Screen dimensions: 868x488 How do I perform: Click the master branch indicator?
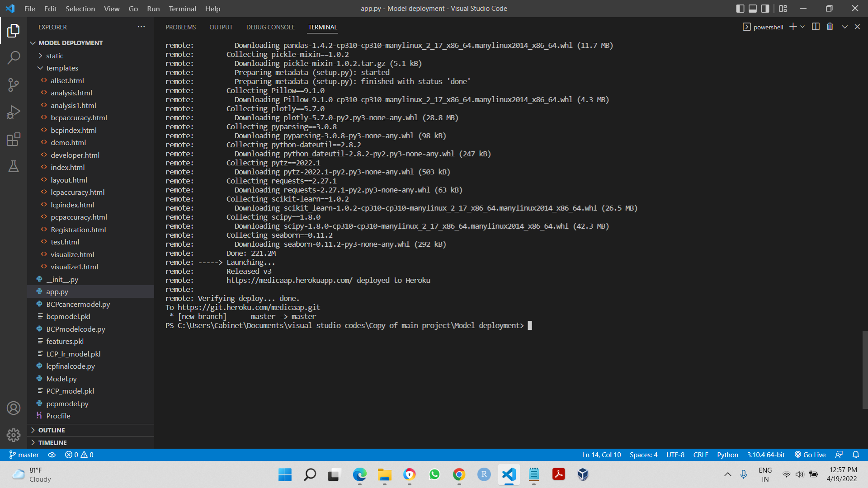click(x=24, y=455)
